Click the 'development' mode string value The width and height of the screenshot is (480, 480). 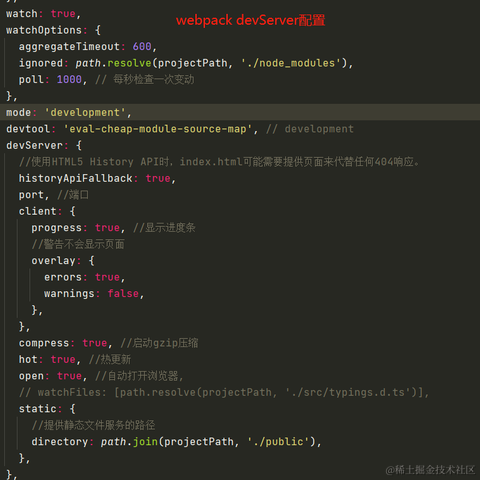pyautogui.click(x=85, y=112)
